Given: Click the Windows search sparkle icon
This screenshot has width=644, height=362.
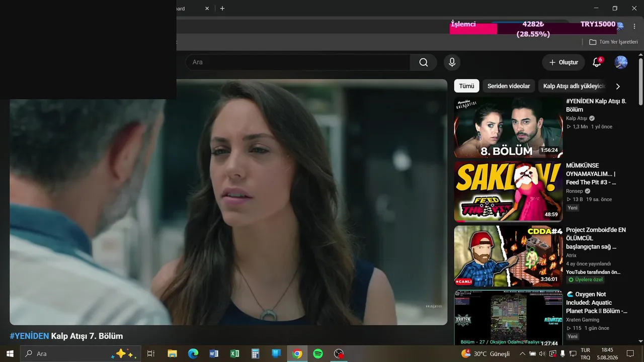Looking at the screenshot, I should coord(124,353).
